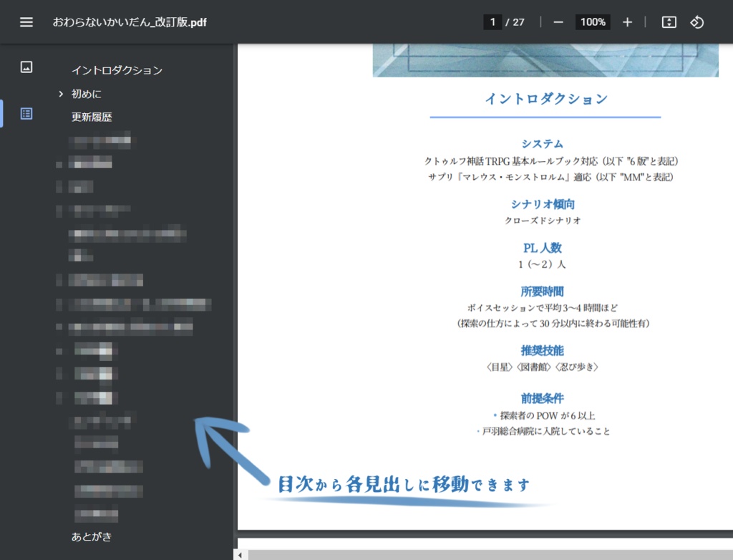
Task: Collapse the outline sidebar with hamburger
Action: click(26, 21)
